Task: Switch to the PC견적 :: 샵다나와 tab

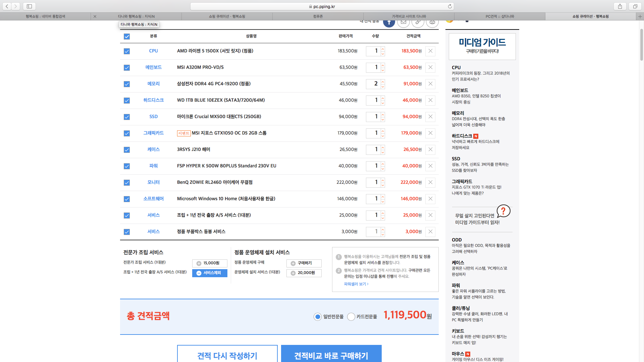Action: (500, 16)
